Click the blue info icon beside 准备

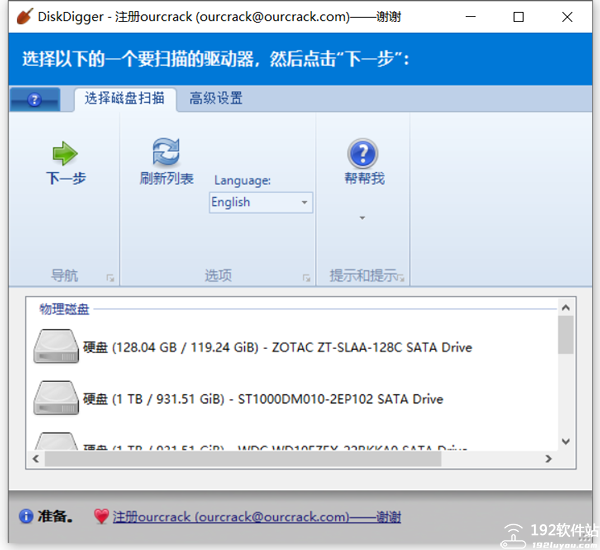coord(26,516)
